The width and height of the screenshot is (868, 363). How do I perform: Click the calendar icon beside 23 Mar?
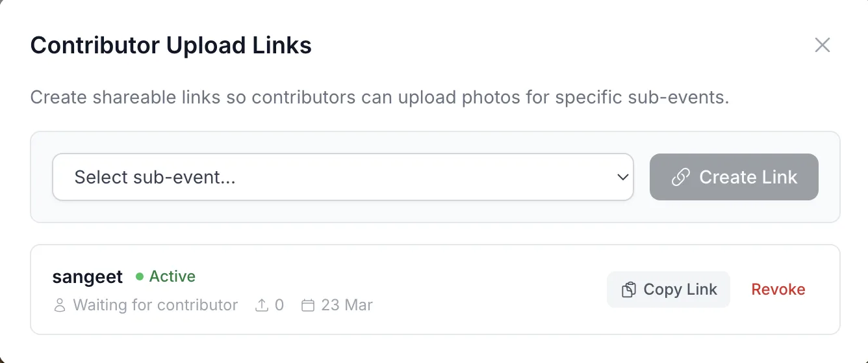pos(308,305)
